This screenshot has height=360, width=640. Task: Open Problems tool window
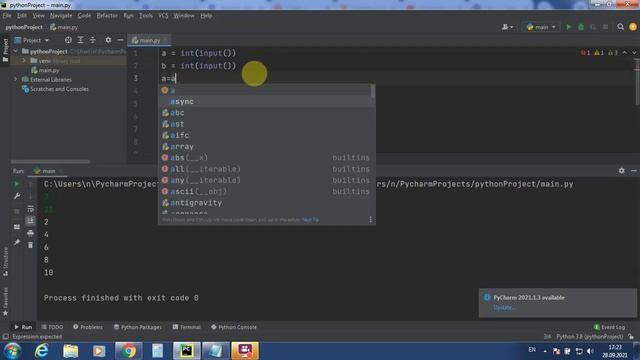[88, 327]
